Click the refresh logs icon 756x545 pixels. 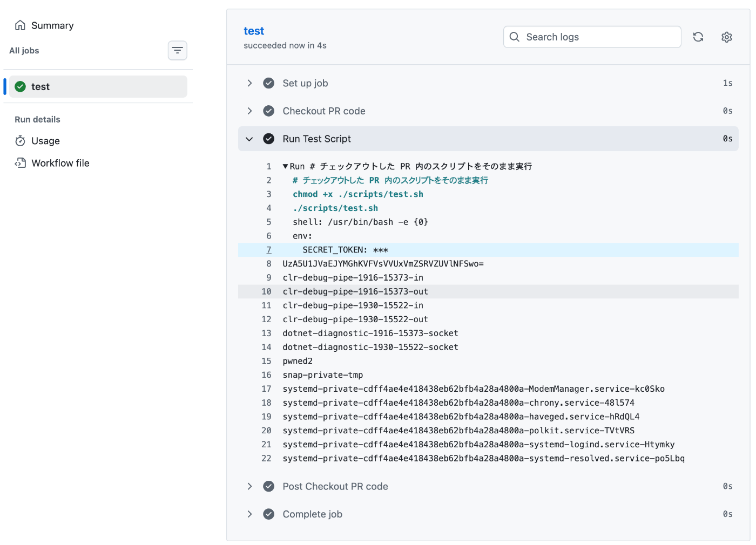click(698, 37)
